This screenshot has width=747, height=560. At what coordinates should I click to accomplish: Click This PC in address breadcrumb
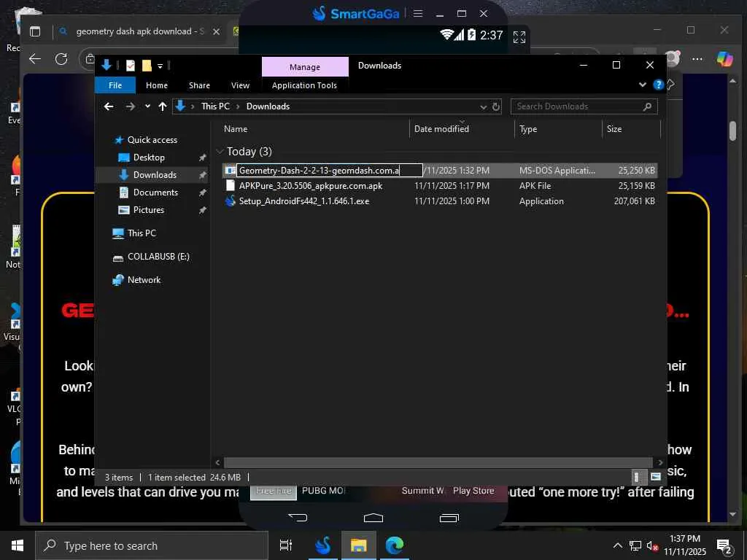tap(215, 106)
